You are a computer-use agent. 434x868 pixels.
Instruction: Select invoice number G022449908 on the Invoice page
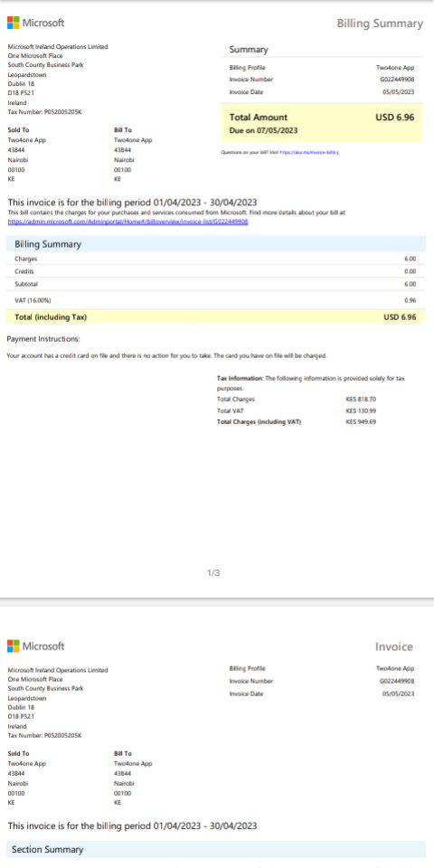[x=396, y=681]
